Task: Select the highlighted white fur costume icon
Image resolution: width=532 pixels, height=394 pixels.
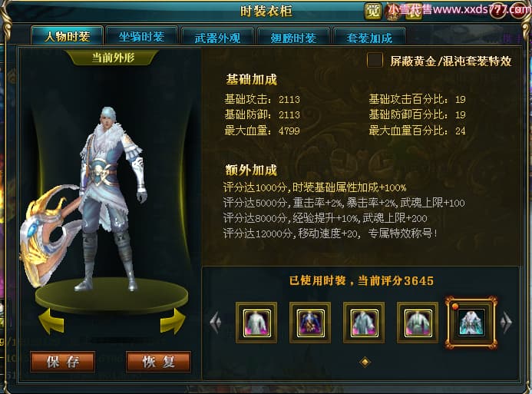Action: (x=471, y=323)
